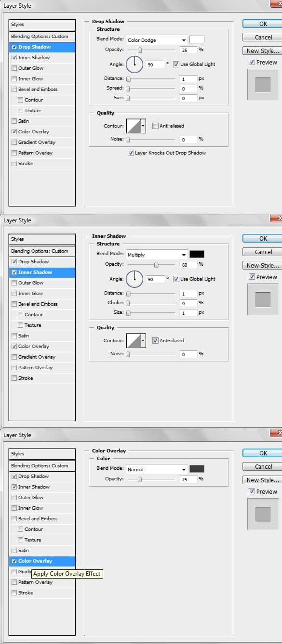Select Bevel and Emboss in the top Styles list
This screenshot has height=644, width=282.
[x=38, y=90]
